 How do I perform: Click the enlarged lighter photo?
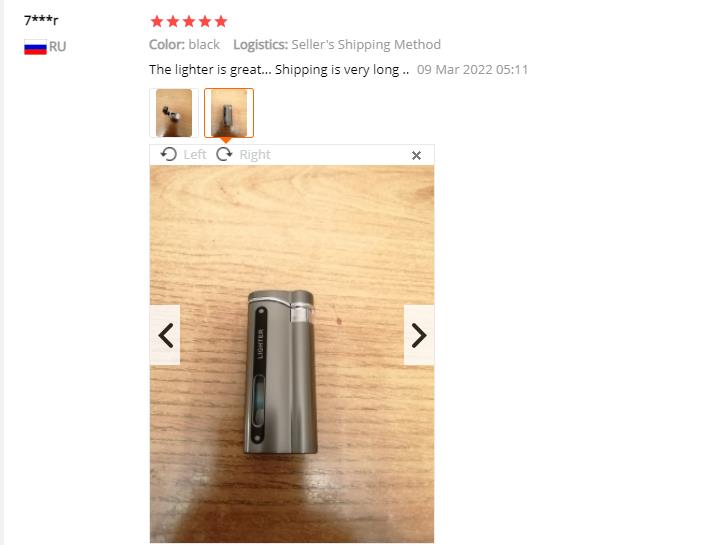292,354
